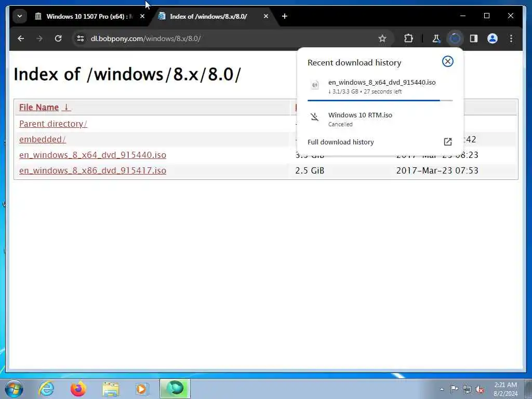Image resolution: width=532 pixels, height=399 pixels.
Task: Click the browser forward arrow
Action: point(39,38)
